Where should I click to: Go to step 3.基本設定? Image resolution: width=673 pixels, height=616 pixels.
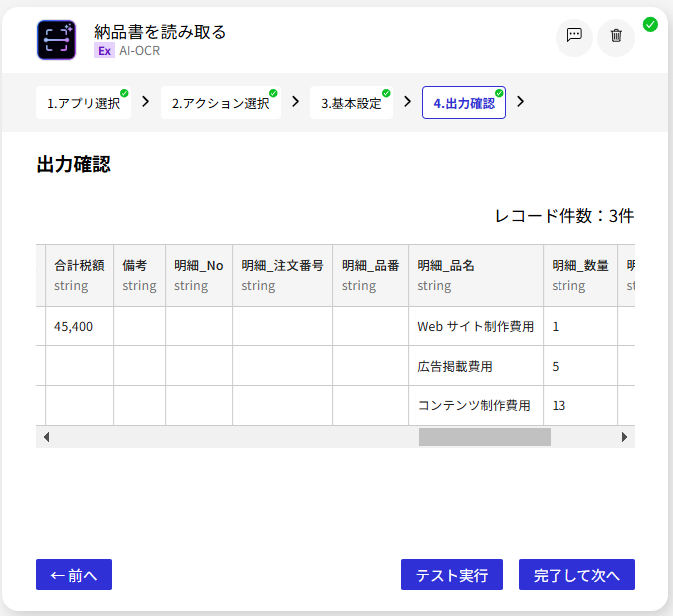pyautogui.click(x=351, y=103)
